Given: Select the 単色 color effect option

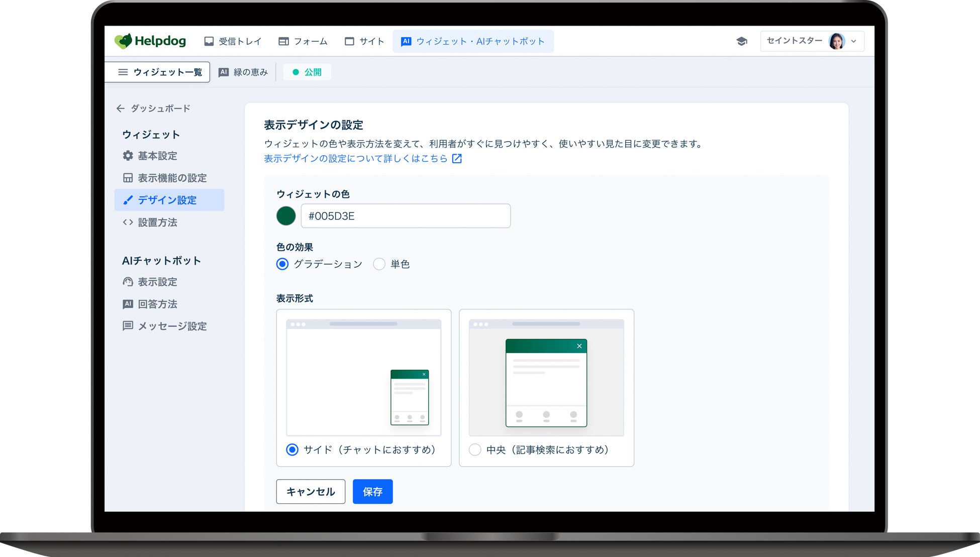Looking at the screenshot, I should [379, 264].
